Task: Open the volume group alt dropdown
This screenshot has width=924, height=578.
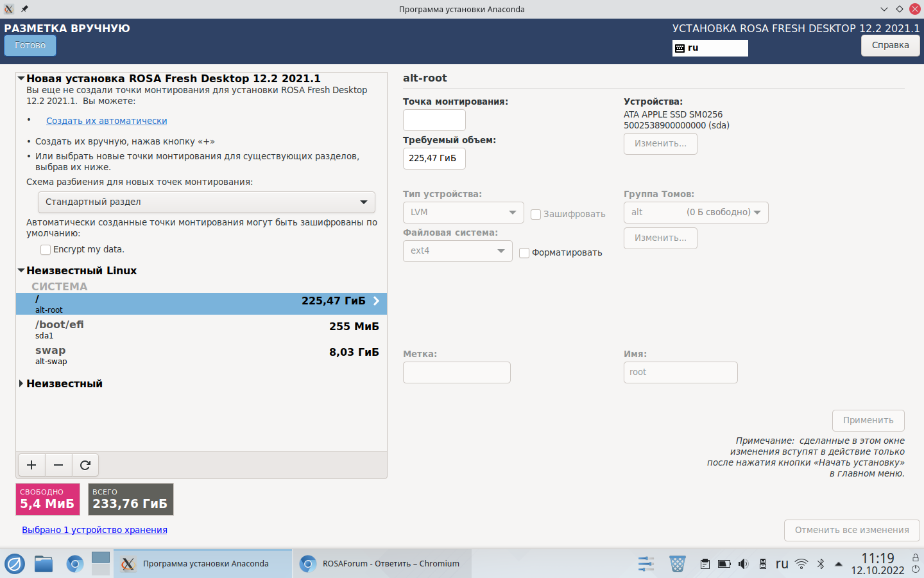Action: [x=696, y=213]
